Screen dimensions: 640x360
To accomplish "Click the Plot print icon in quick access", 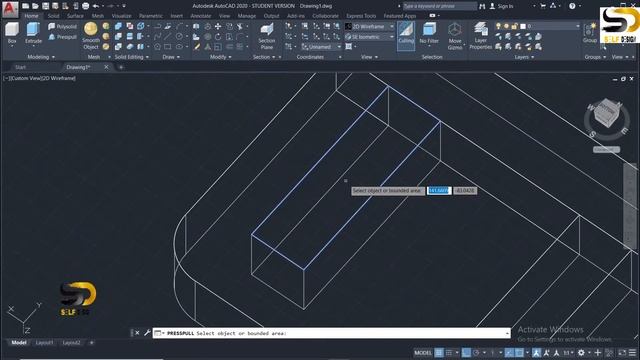I will [x=85, y=6].
